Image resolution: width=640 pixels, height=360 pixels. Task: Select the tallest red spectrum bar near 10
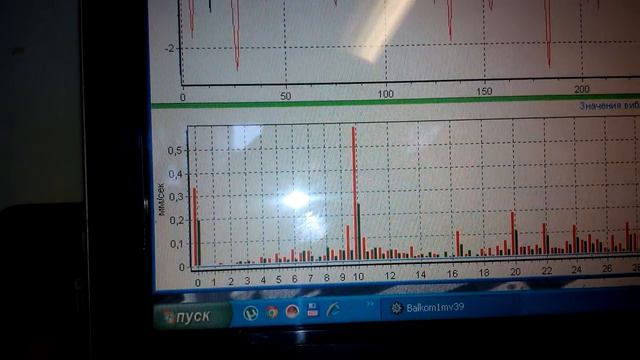click(354, 193)
